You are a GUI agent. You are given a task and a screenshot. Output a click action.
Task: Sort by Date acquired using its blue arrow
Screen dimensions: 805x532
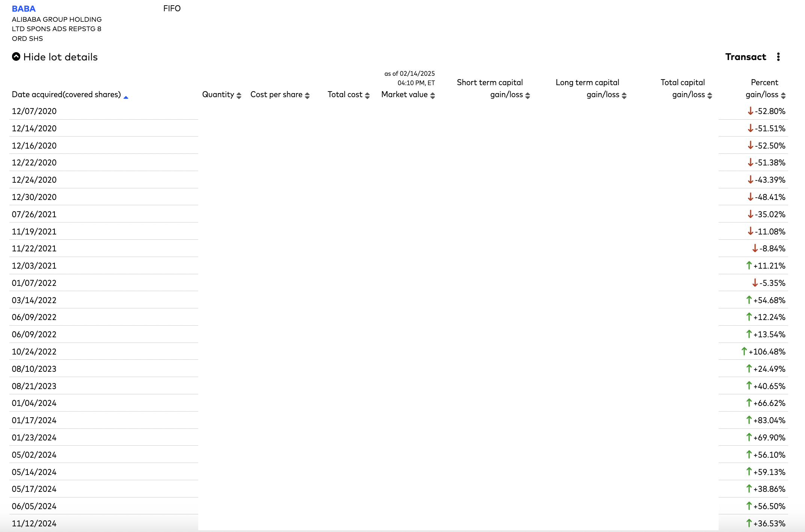tap(126, 98)
